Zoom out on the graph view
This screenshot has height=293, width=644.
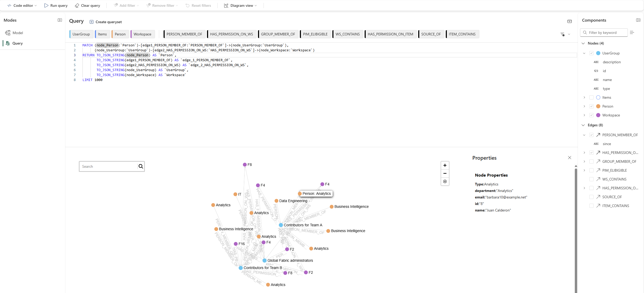coord(445,173)
